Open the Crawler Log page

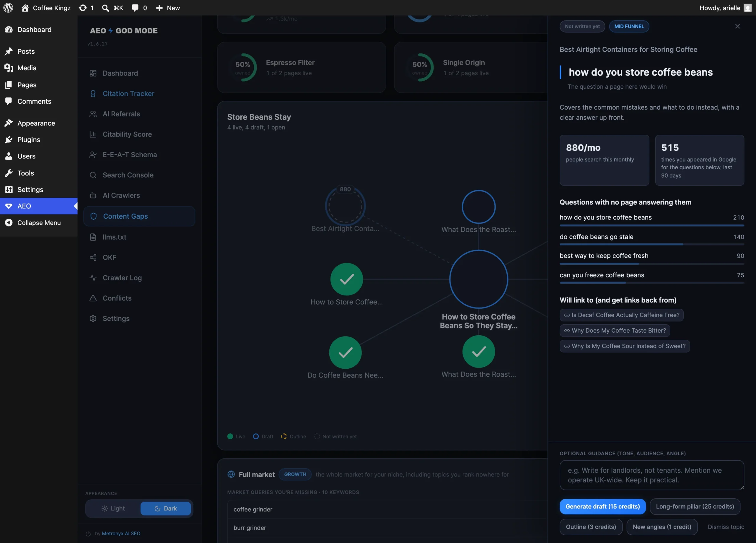point(139,277)
